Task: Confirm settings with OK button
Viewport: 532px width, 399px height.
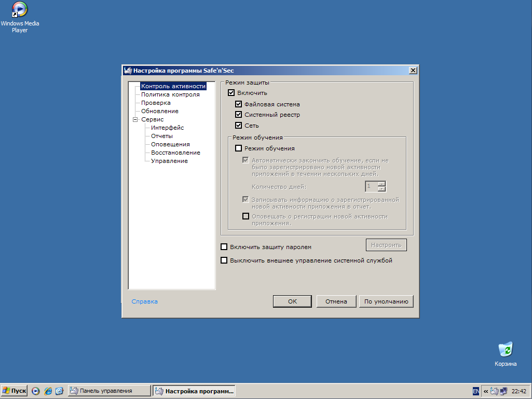Action: tap(292, 301)
